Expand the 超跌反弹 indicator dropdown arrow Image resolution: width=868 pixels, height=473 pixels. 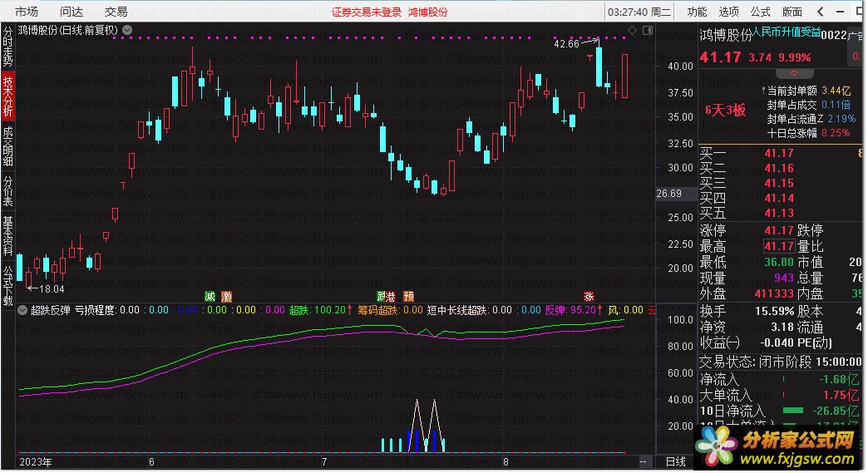pyautogui.click(x=22, y=310)
